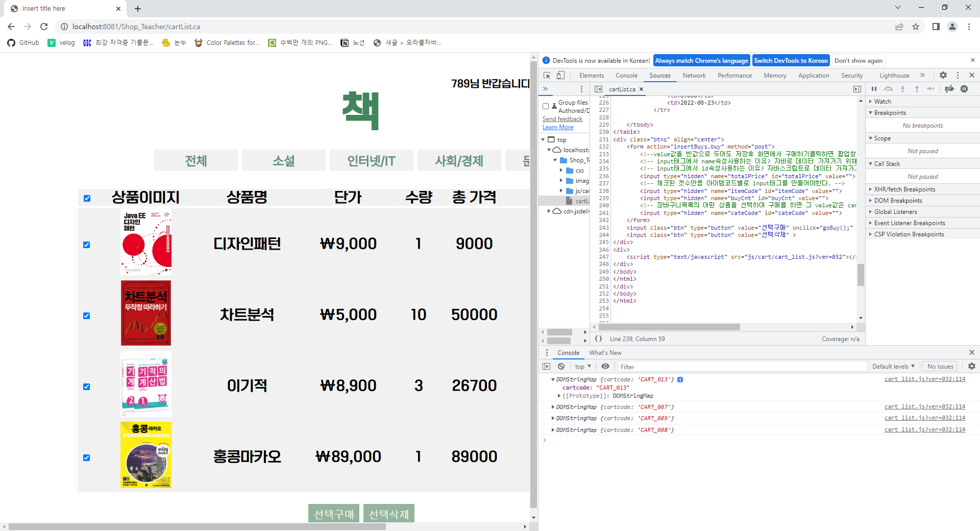Toggle the device toolbar icon in DevTools

560,75
